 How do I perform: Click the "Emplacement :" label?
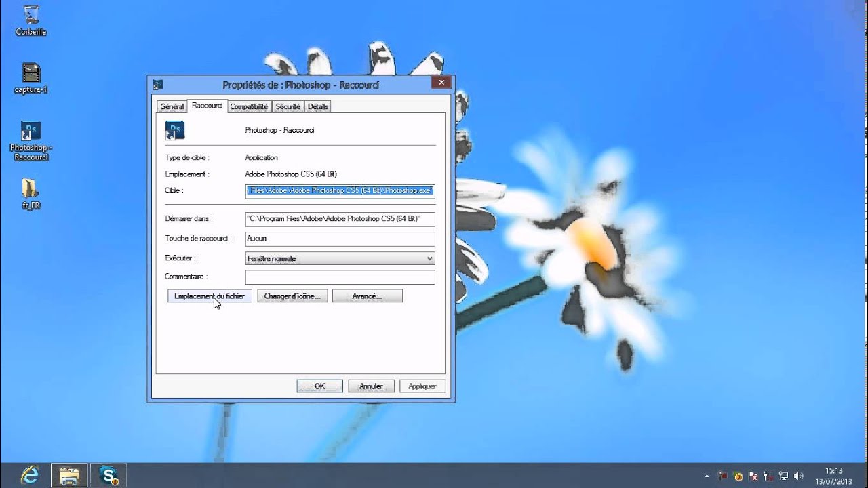click(187, 174)
